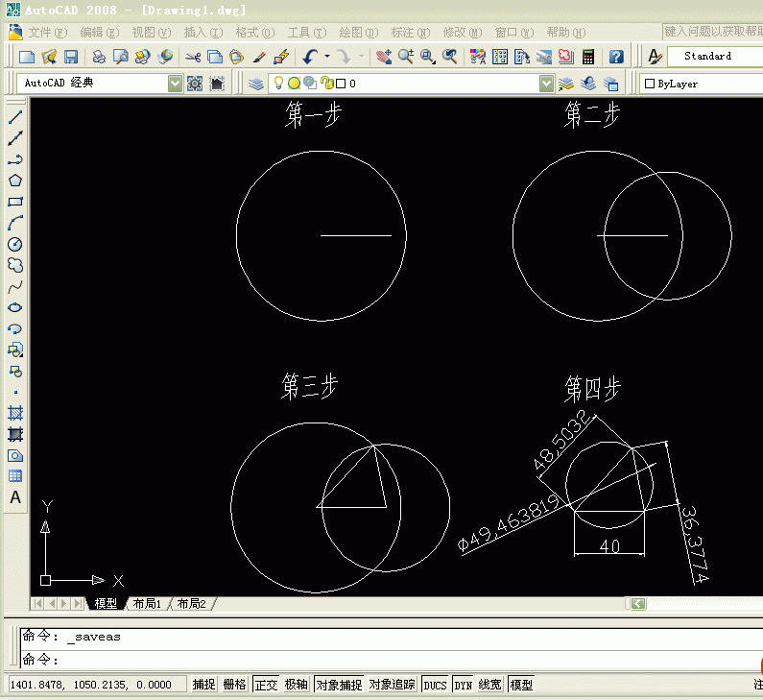Select the Line tool
Screen dimensions: 763x700
click(15, 117)
